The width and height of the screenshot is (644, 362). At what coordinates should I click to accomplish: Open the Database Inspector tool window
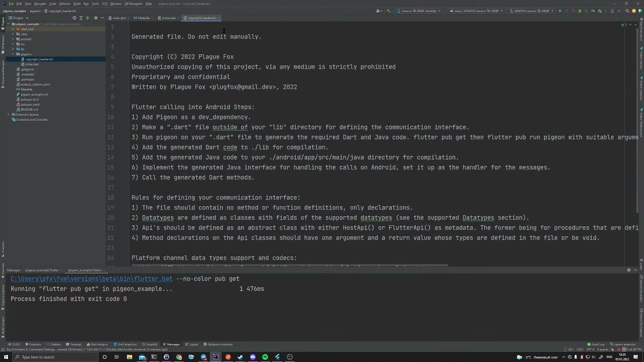click(x=218, y=344)
